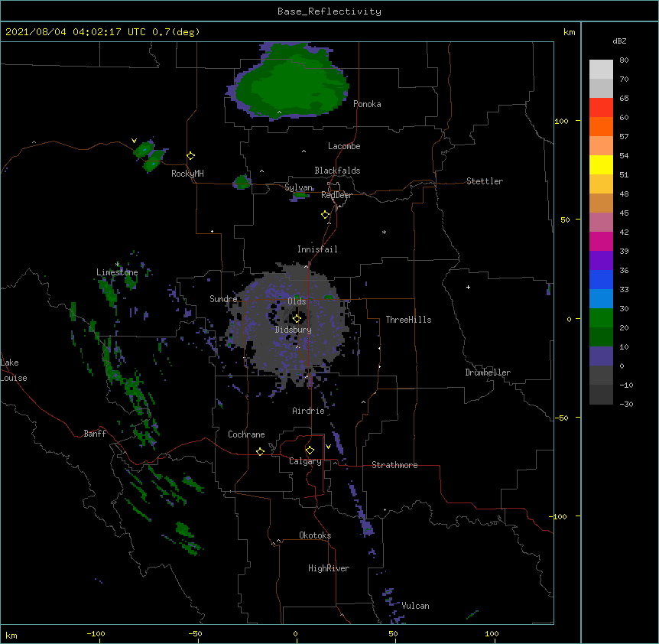Click the Okotoks label
Image resolution: width=659 pixels, height=644 pixels.
(315, 535)
